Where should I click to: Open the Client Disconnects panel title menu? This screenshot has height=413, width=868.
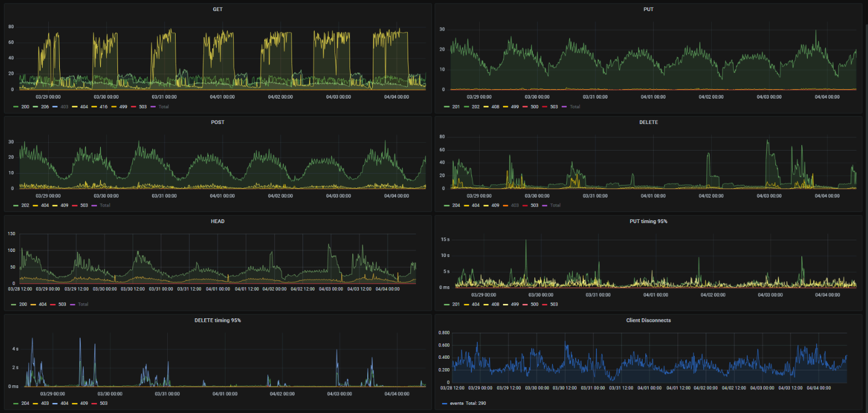[x=649, y=320]
